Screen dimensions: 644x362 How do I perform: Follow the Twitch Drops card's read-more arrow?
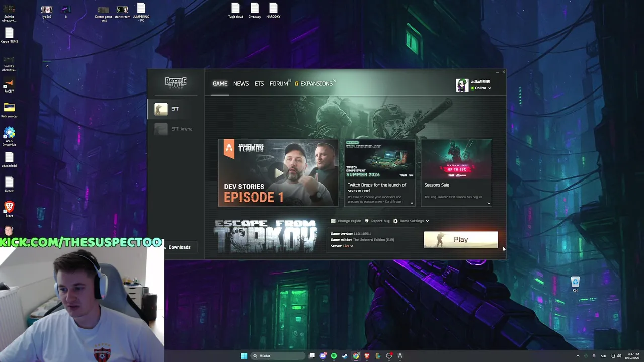pyautogui.click(x=412, y=204)
